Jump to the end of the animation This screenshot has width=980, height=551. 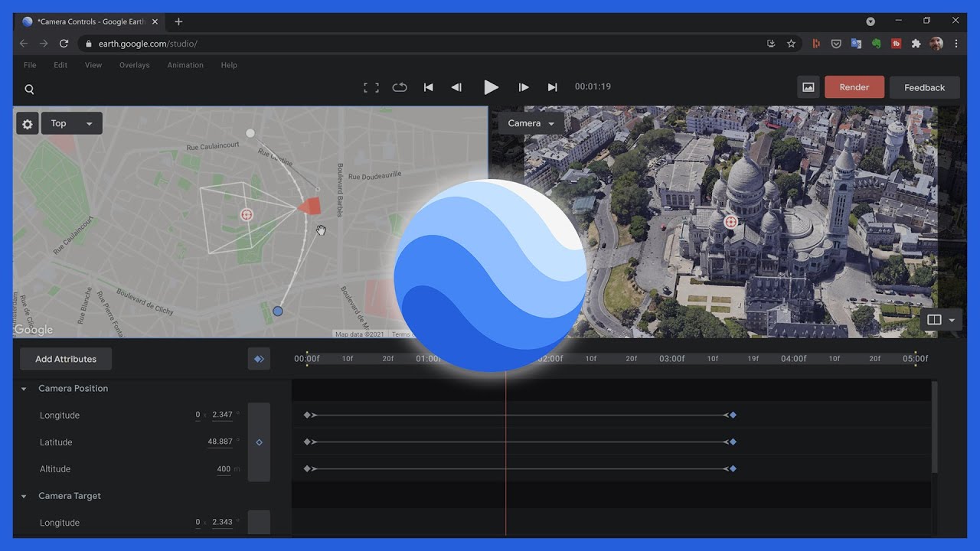click(552, 87)
